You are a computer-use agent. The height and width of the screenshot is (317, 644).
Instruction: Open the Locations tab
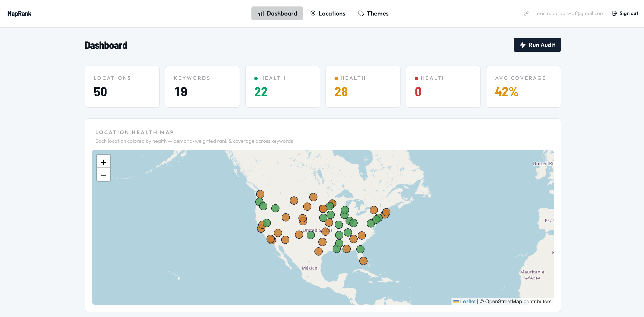point(328,14)
